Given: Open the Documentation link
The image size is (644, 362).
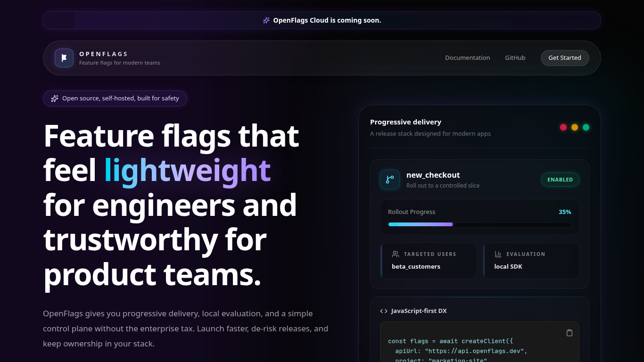Looking at the screenshot, I should (x=468, y=58).
